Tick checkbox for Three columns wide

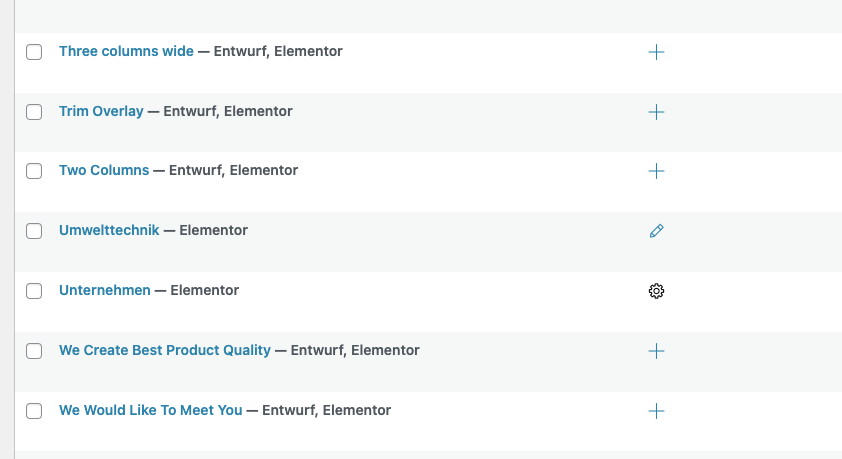pos(34,52)
